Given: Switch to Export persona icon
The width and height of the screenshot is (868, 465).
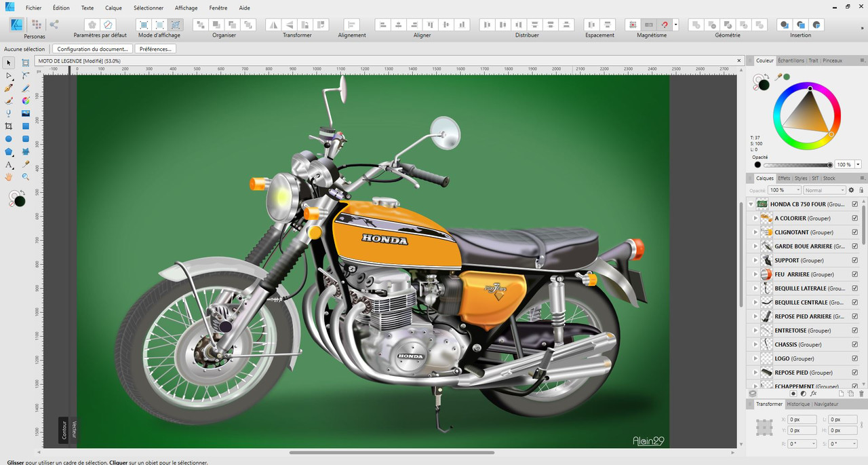Looking at the screenshot, I should (54, 24).
